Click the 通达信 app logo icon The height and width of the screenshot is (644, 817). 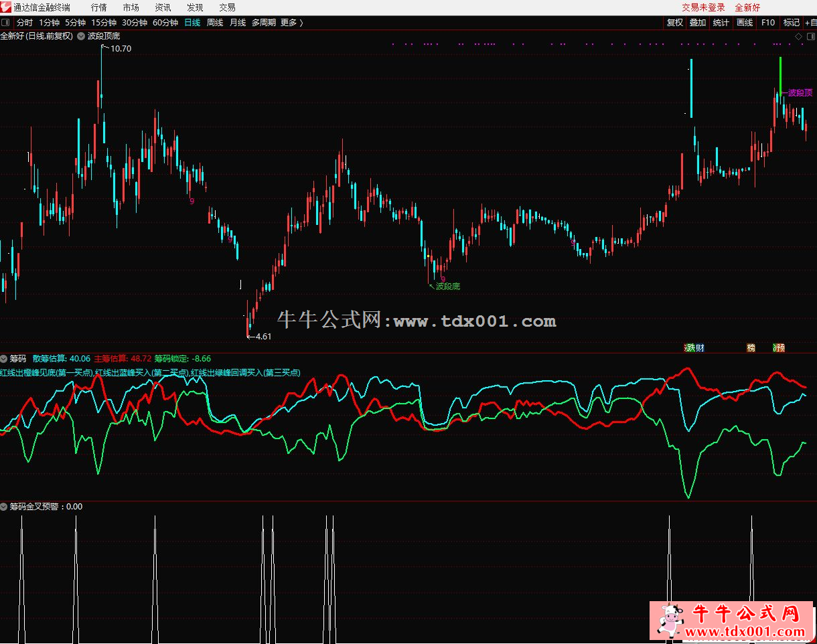pos(6,7)
